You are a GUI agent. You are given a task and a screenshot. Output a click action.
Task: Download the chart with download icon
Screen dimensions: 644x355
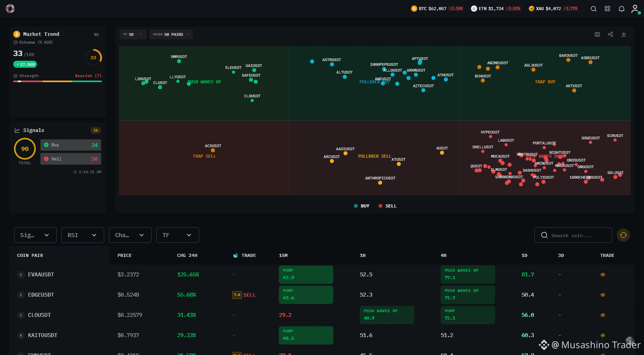coord(624,34)
